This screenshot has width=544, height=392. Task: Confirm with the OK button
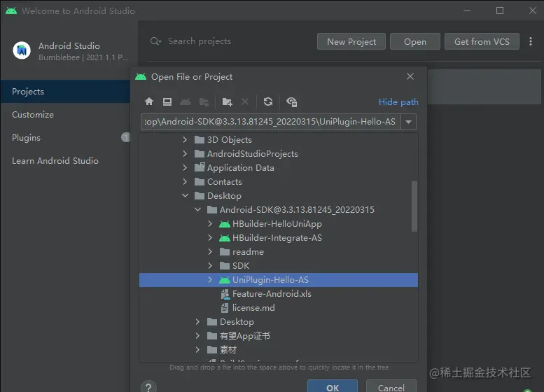coord(333,386)
